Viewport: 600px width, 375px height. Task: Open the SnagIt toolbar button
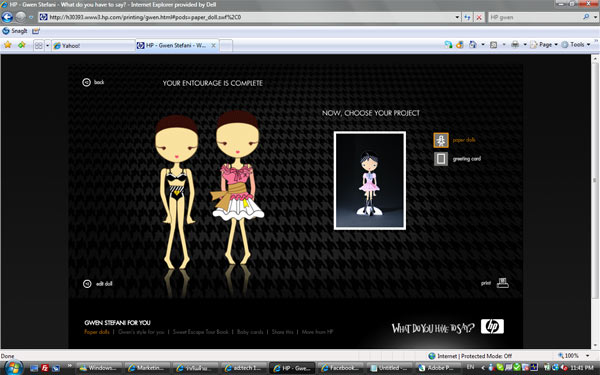[x=15, y=31]
